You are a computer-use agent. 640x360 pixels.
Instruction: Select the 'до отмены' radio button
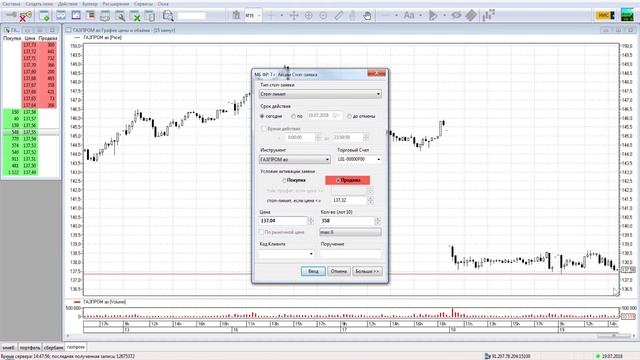pos(349,116)
